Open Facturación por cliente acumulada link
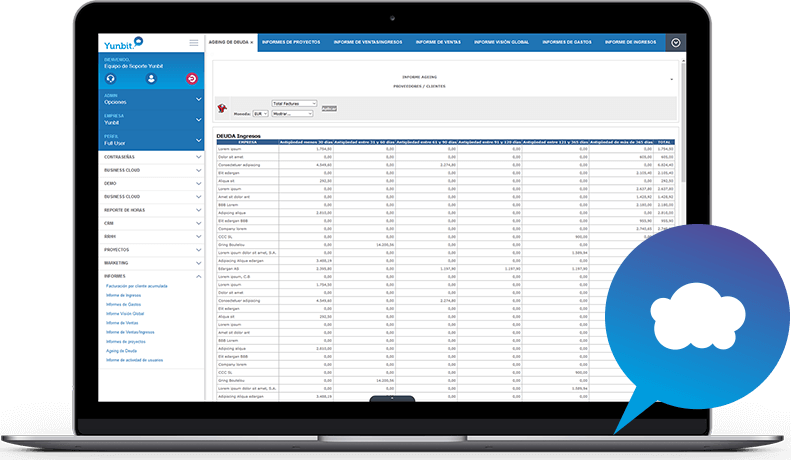 [x=143, y=287]
